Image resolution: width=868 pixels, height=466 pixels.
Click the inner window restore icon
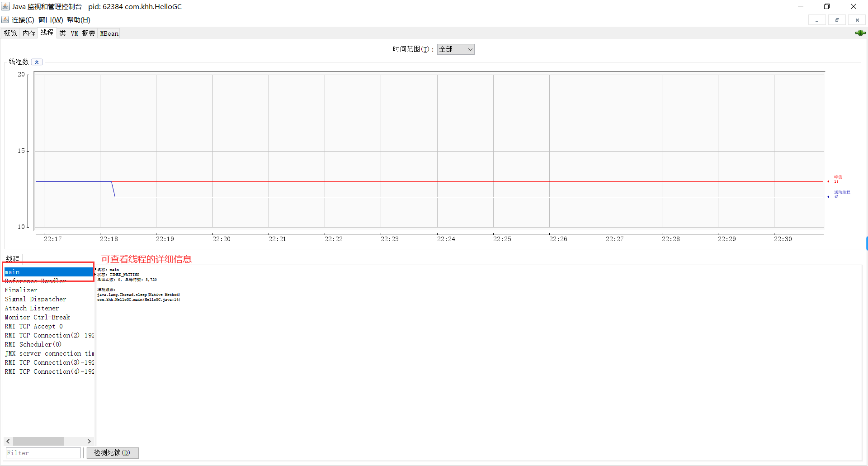837,20
